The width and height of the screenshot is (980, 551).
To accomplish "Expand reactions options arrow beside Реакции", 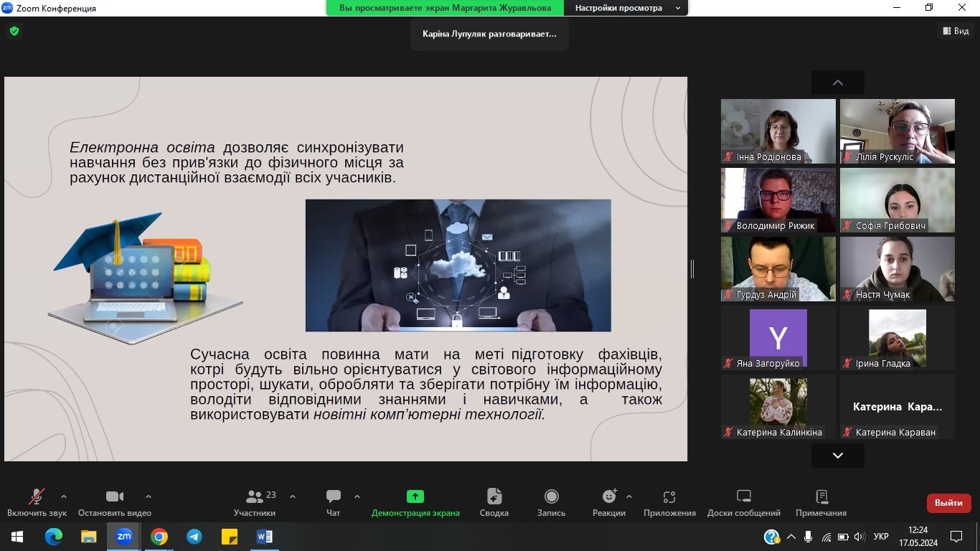I will click(x=629, y=496).
